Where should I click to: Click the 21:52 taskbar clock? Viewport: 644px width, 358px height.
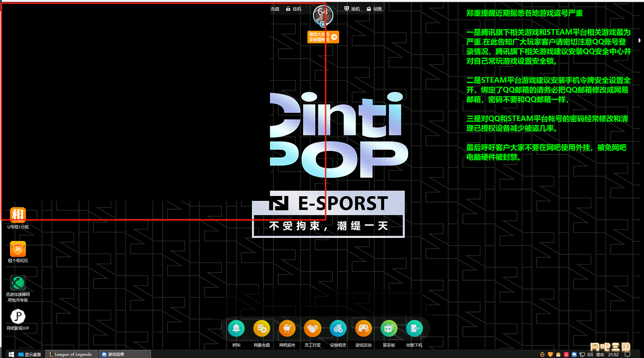(613, 354)
